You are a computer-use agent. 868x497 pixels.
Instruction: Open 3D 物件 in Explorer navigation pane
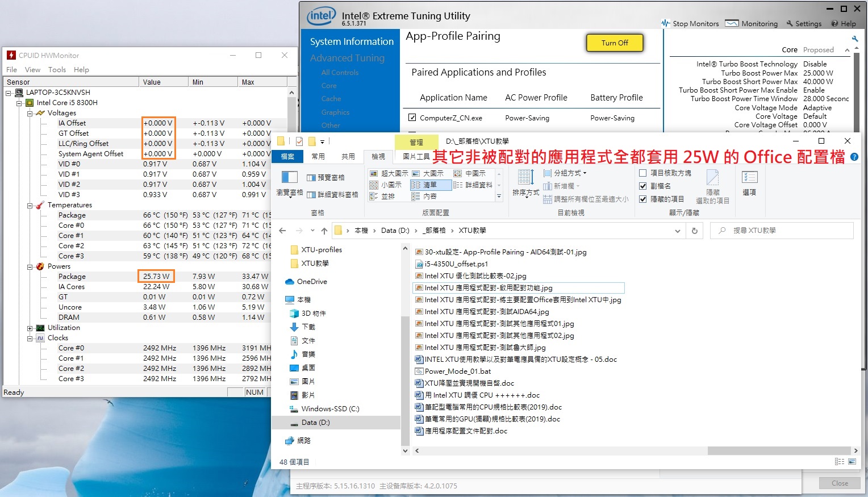(307, 314)
